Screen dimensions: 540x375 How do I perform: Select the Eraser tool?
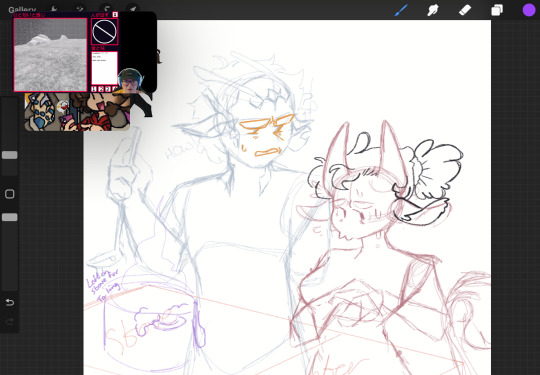465,10
